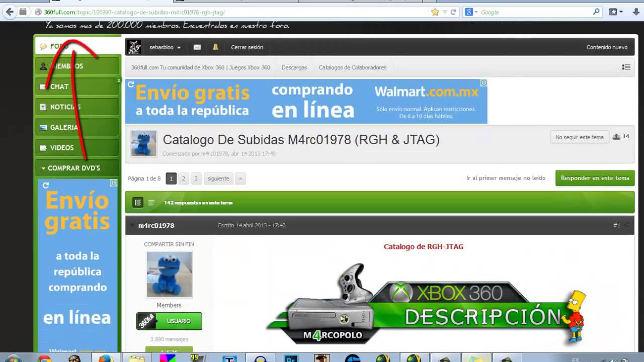Click the 142 respuestas en este tema text
644x362 pixels.
(198, 203)
